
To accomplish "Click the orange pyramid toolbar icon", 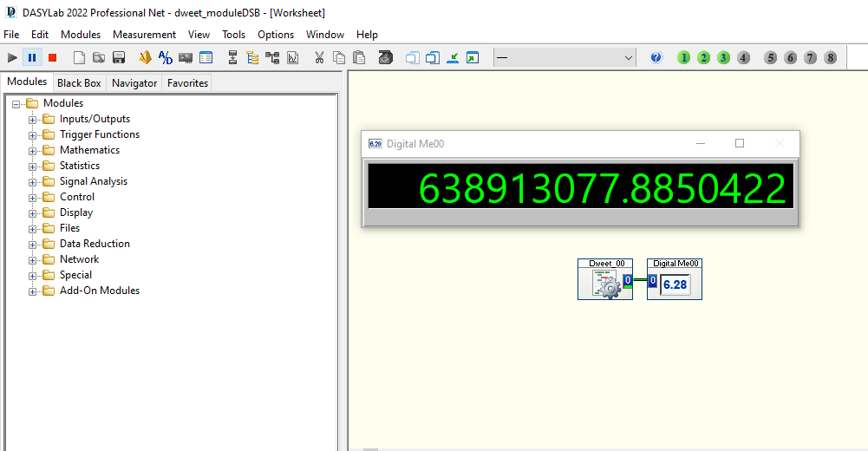I will point(145,57).
